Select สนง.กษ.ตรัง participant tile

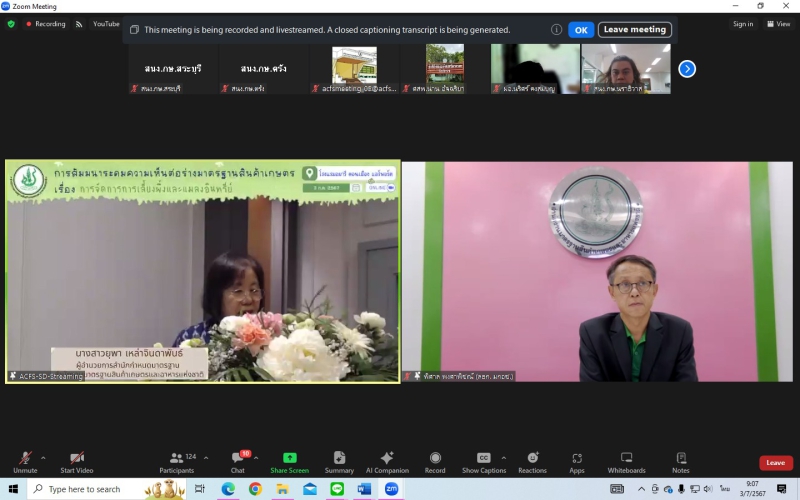pyautogui.click(x=264, y=69)
